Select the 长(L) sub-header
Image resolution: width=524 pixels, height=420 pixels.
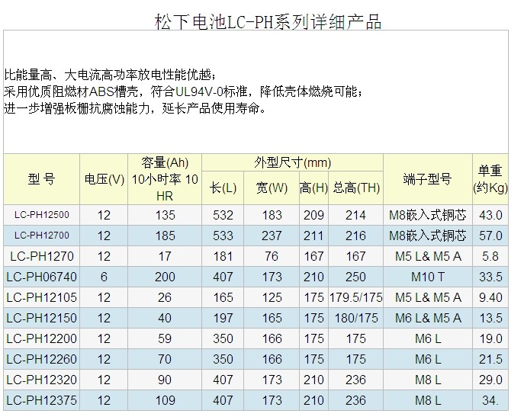point(223,188)
